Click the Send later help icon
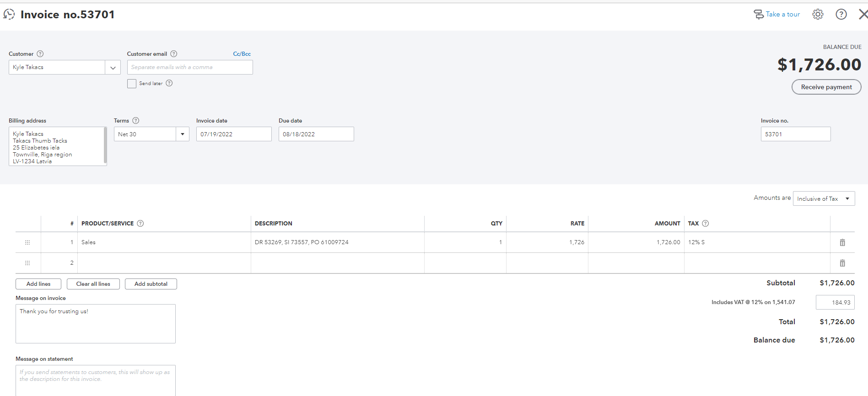868x396 pixels. pyautogui.click(x=169, y=83)
